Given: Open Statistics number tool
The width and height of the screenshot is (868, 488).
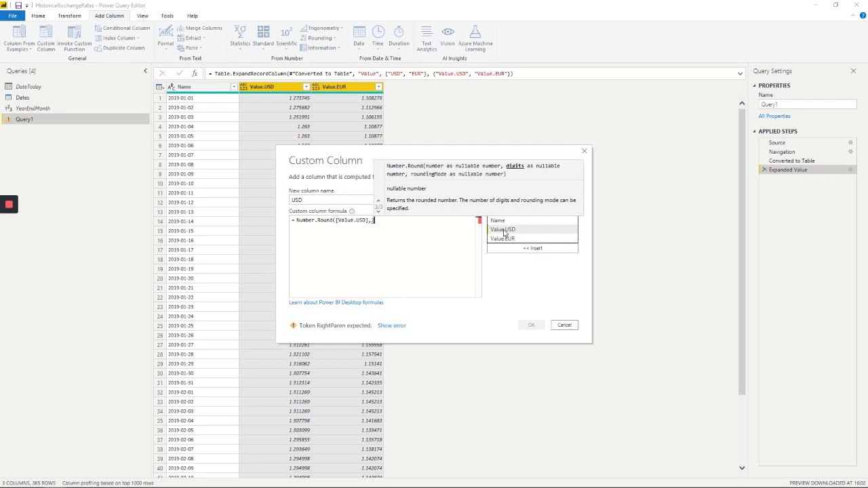Looking at the screenshot, I should pyautogui.click(x=240, y=36).
